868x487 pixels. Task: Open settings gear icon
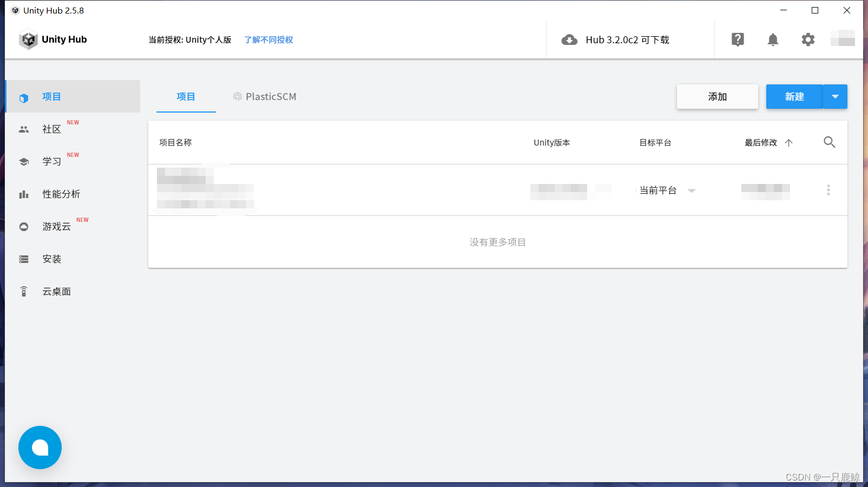tap(808, 40)
